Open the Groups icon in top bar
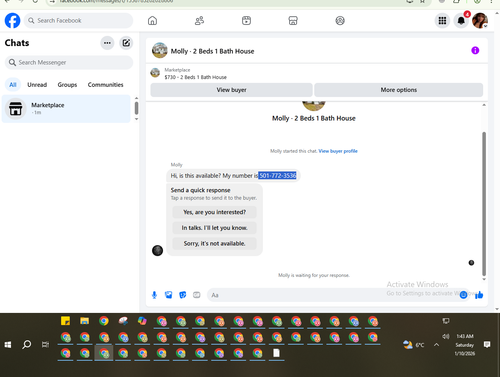Viewport: 500px width, 377px height. (340, 21)
